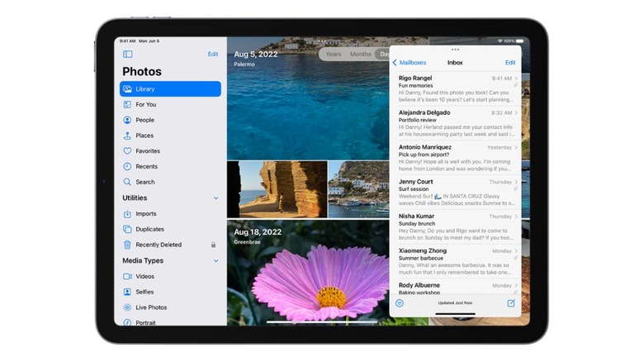Click chevron on Rigo Rangel message
The width and height of the screenshot is (644, 362).
[516, 79]
